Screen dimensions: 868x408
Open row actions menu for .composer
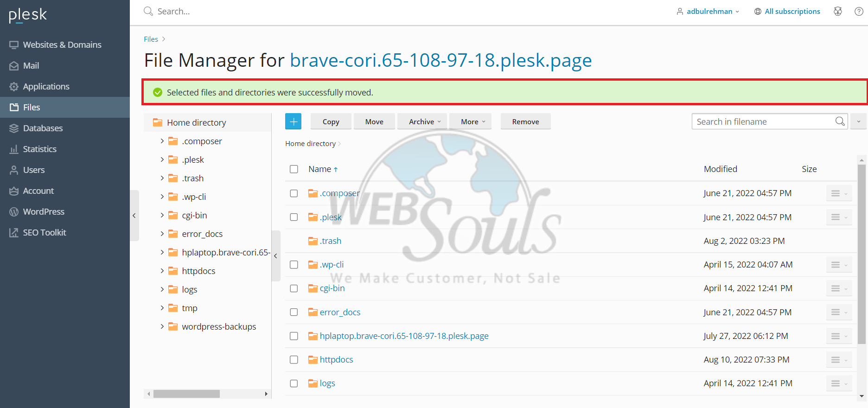point(839,193)
